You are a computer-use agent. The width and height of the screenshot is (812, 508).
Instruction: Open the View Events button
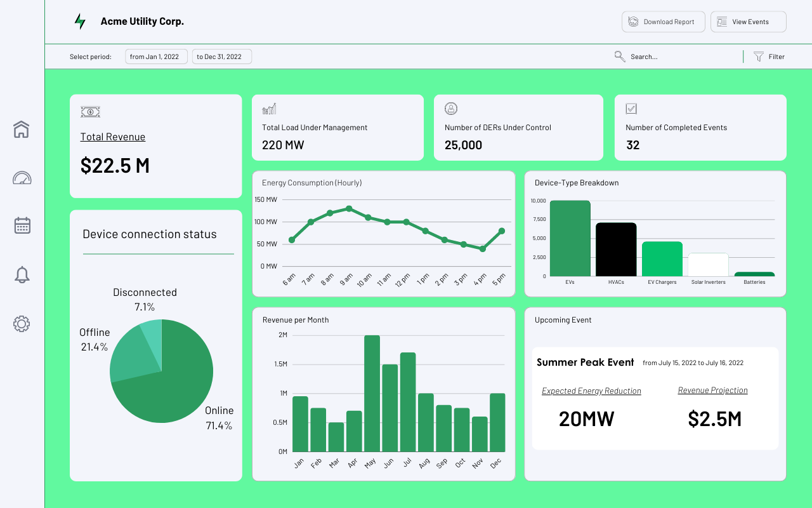[749, 22]
